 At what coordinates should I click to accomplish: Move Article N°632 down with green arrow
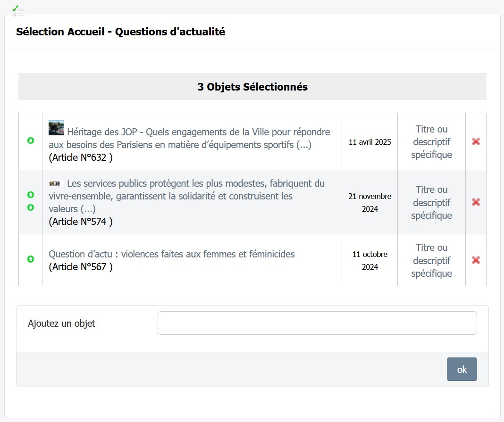point(31,141)
